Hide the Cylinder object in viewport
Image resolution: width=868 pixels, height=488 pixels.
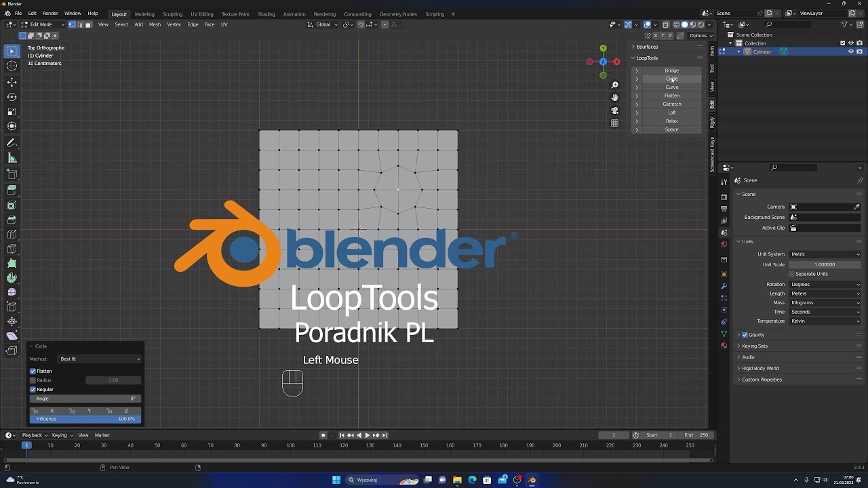click(851, 52)
